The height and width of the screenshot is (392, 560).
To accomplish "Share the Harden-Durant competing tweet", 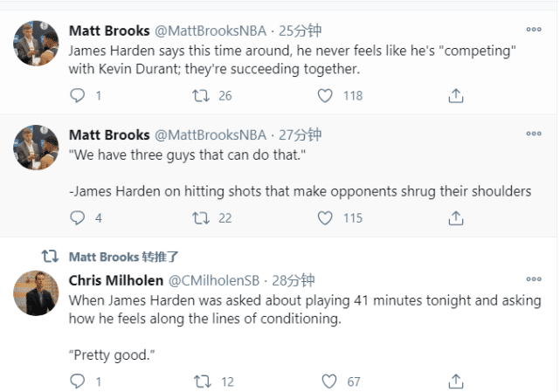I will [454, 95].
